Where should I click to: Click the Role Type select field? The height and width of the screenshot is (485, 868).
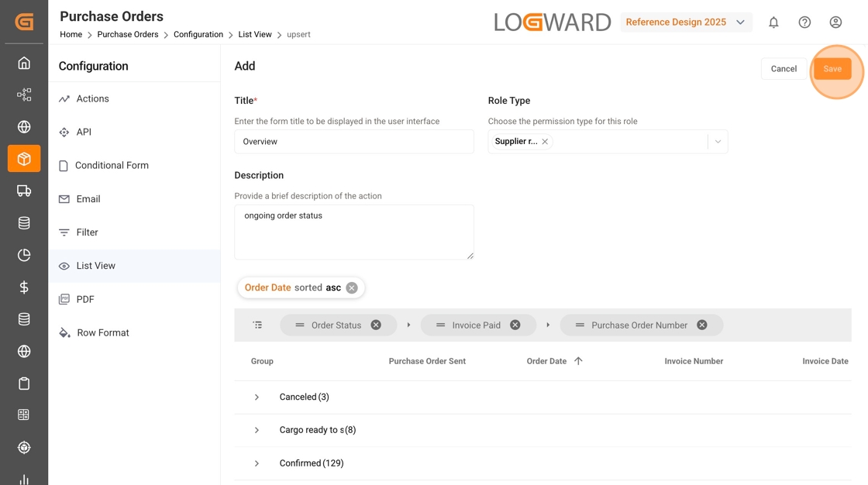point(608,142)
